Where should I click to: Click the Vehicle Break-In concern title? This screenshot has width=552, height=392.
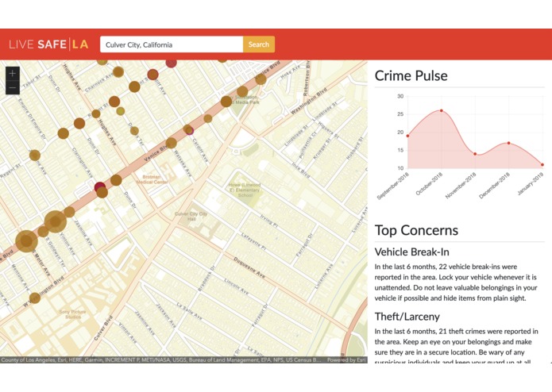click(x=411, y=252)
